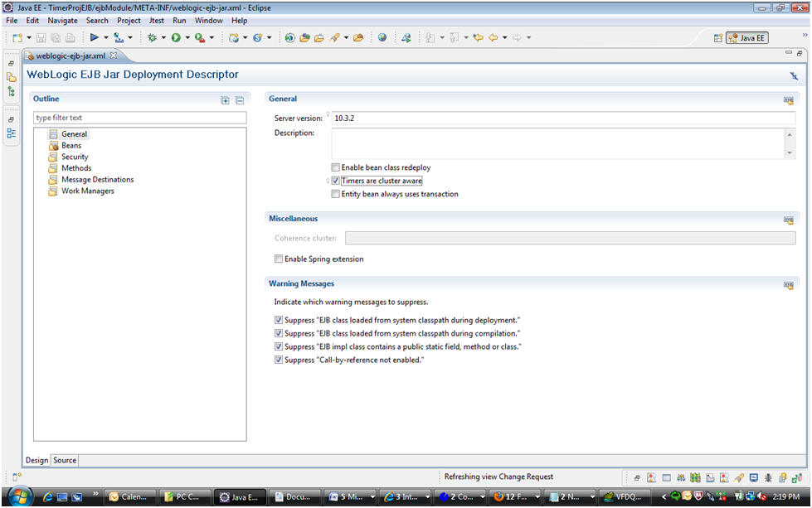
Task: Click the Description text area
Action: click(558, 143)
